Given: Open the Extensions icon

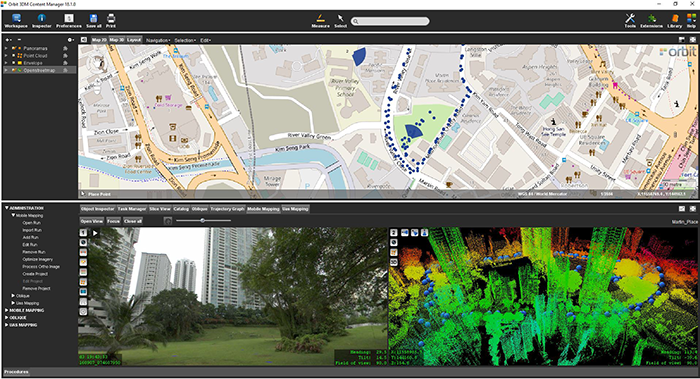Looking at the screenshot, I should pyautogui.click(x=651, y=21).
